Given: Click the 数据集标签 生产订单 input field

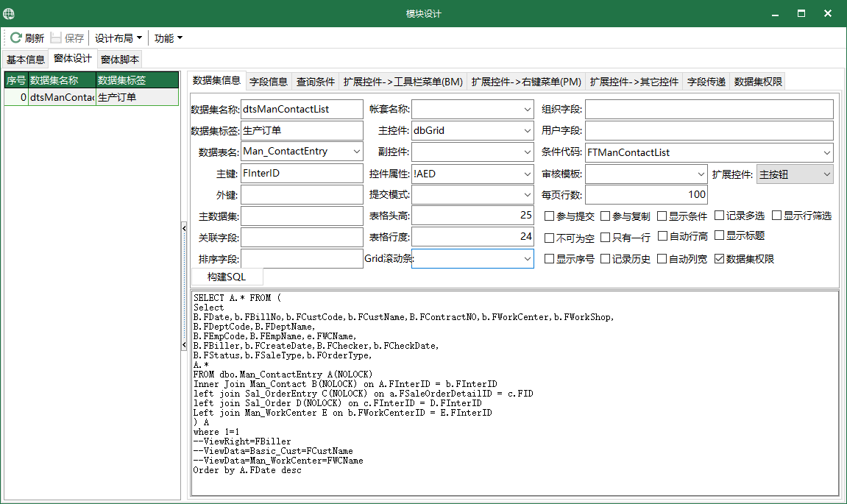Looking at the screenshot, I should pyautogui.click(x=302, y=131).
